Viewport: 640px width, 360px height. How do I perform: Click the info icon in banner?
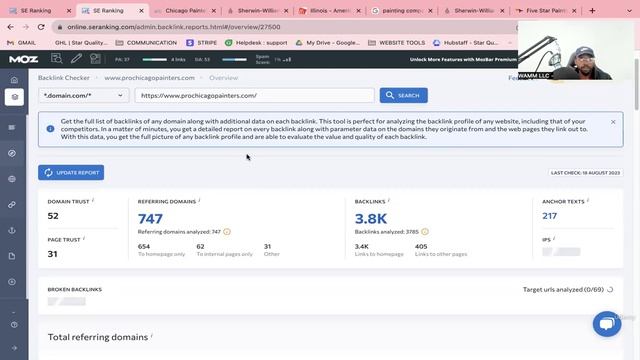click(50, 129)
